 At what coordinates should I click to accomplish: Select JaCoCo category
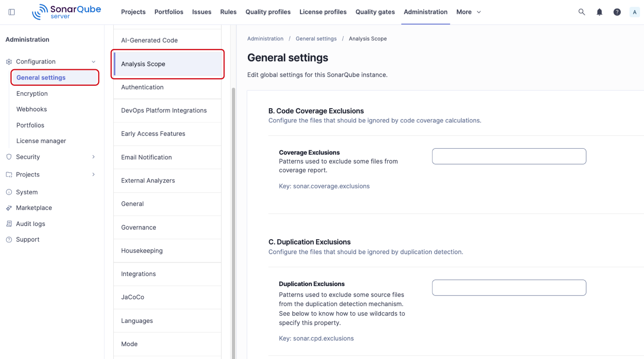coord(167,297)
